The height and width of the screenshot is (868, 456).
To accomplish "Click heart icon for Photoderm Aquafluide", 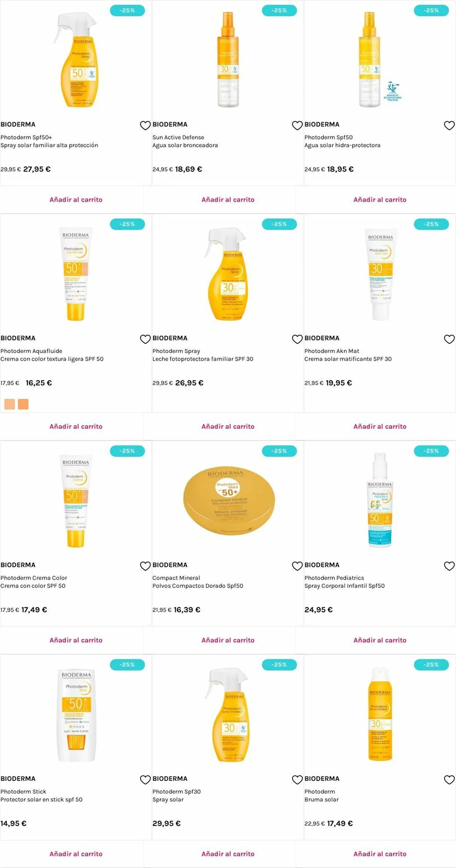I will point(145,339).
